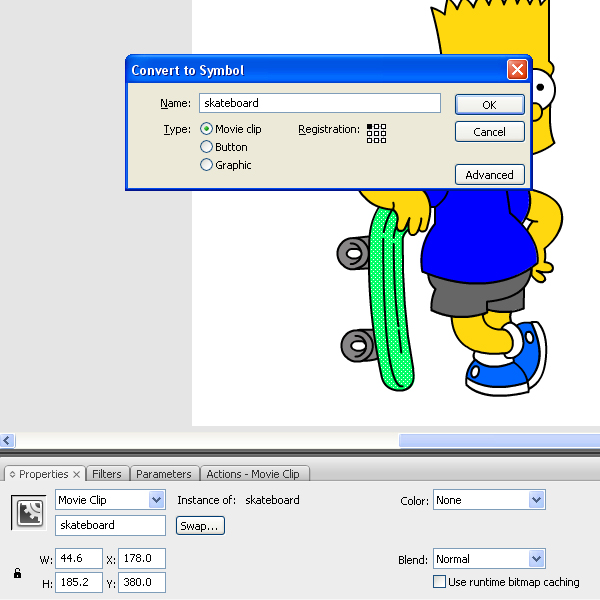
Task: Select the green skateboard on stage
Action: 390,298
